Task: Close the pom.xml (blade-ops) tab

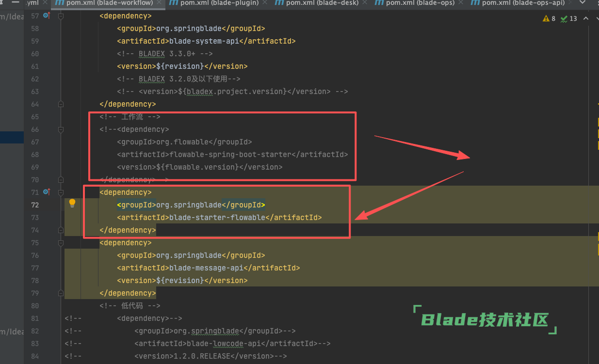Action: tap(461, 3)
